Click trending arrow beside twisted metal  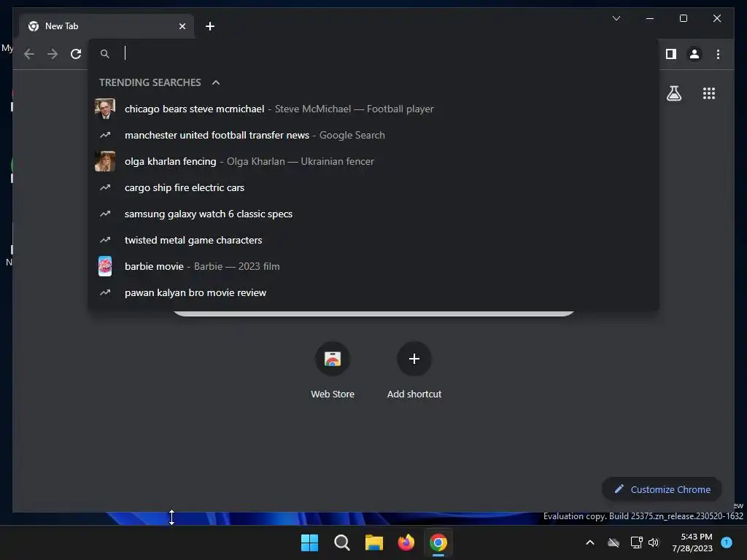105,240
